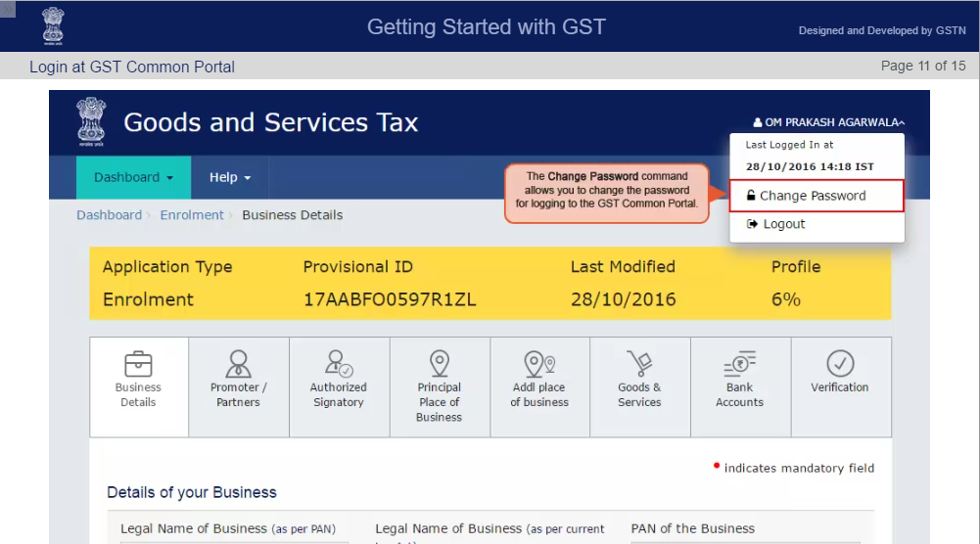Click Business Details breadcrumb text
Image resolution: width=980 pixels, height=544 pixels.
coord(293,215)
